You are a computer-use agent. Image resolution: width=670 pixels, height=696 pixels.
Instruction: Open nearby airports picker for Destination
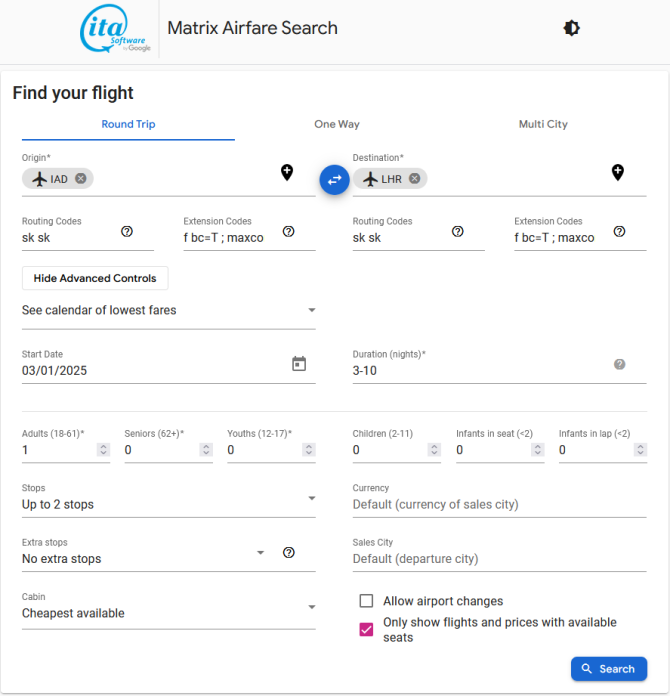(618, 172)
